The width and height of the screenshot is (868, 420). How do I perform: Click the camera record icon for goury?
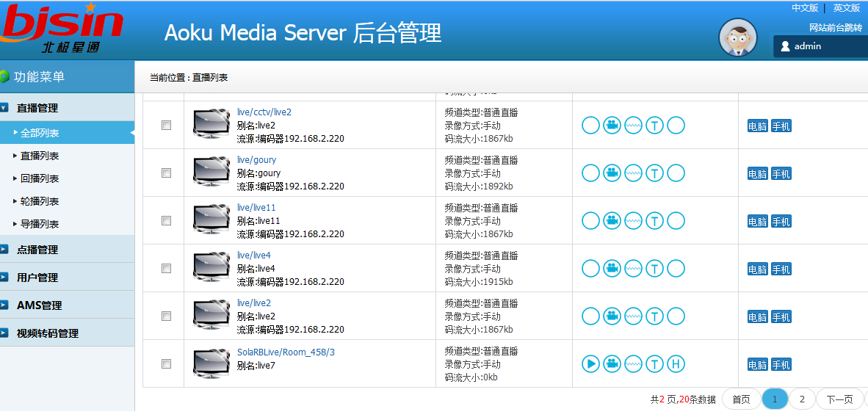pos(612,173)
